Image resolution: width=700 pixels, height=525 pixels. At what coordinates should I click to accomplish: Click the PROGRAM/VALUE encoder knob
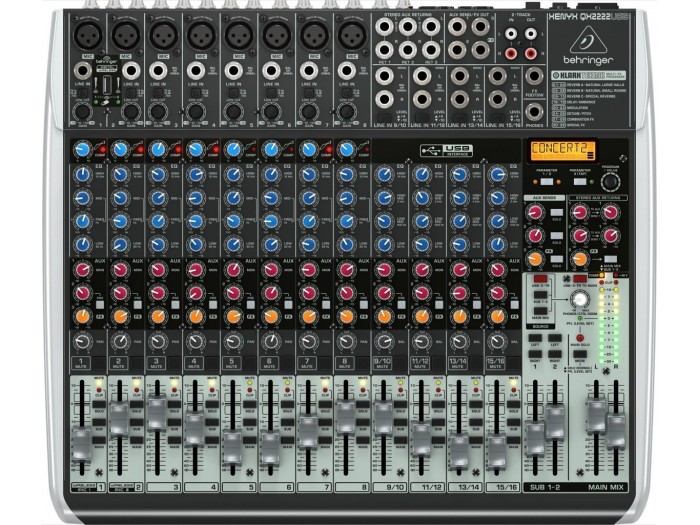[x=610, y=182]
